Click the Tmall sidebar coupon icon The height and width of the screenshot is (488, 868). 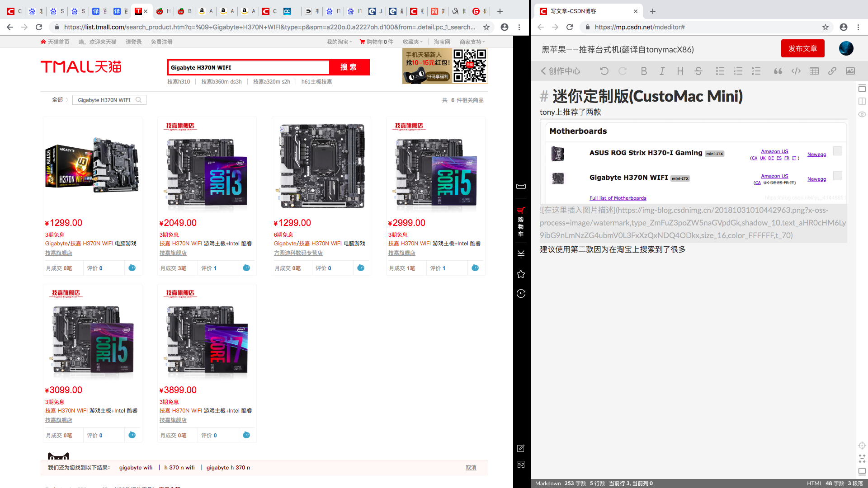[x=521, y=186]
